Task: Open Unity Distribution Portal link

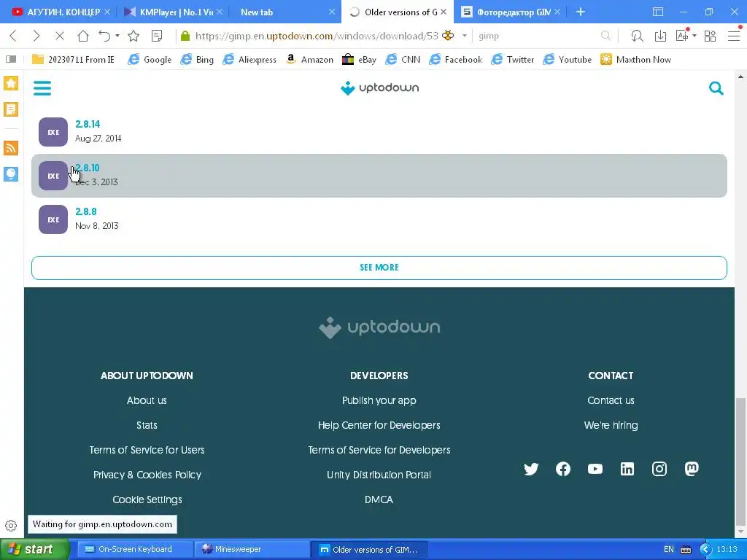Action: click(x=379, y=475)
